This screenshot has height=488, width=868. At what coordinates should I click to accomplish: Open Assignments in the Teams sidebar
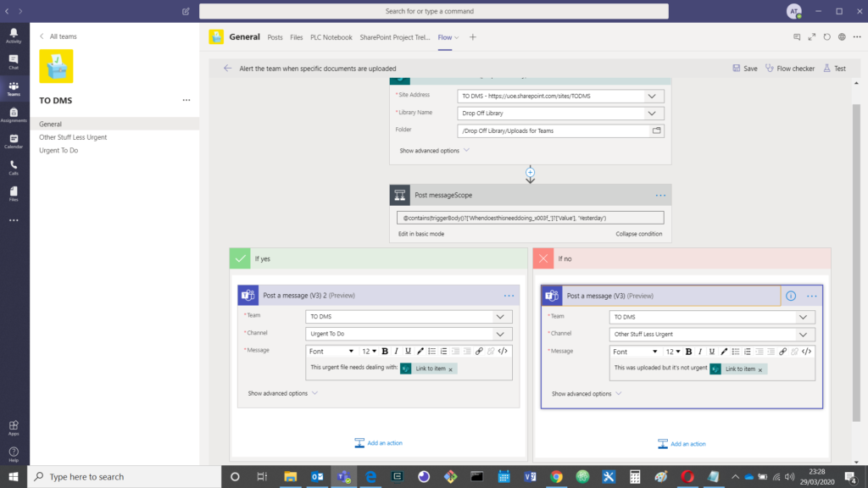[x=14, y=115]
